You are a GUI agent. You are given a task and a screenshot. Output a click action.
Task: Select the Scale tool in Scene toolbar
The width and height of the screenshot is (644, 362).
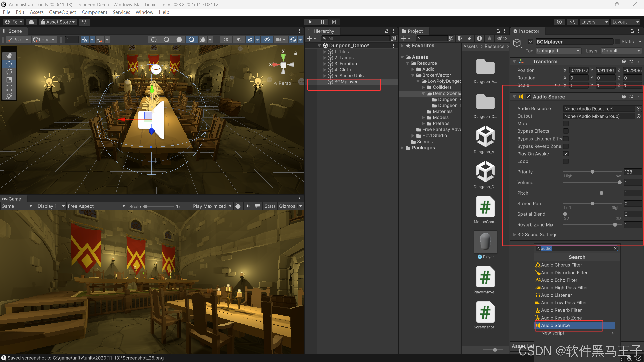pos(9,80)
